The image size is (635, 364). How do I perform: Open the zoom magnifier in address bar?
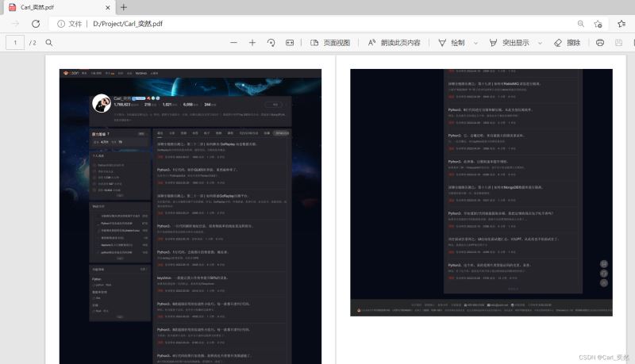pos(581,24)
